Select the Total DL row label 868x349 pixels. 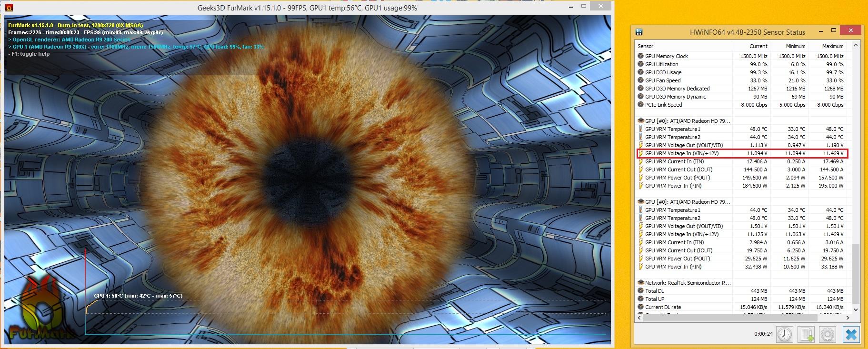pos(654,291)
